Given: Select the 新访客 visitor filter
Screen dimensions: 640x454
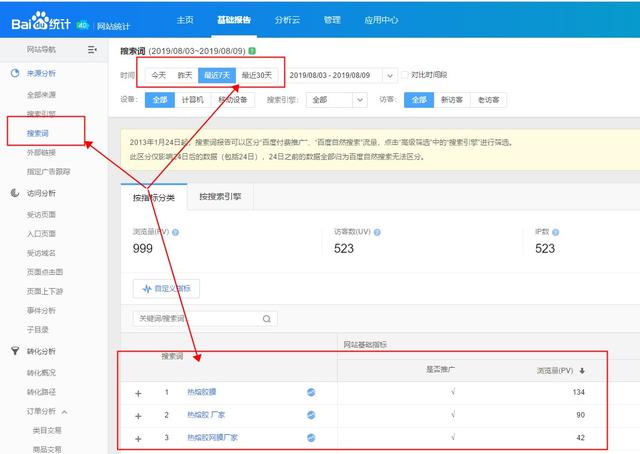Looking at the screenshot, I should point(452,100).
